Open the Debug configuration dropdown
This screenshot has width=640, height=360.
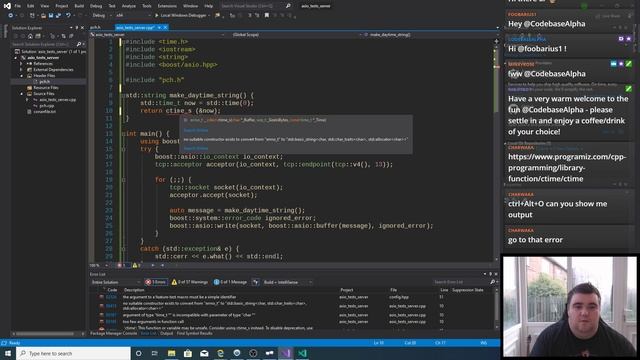click(x=102, y=16)
